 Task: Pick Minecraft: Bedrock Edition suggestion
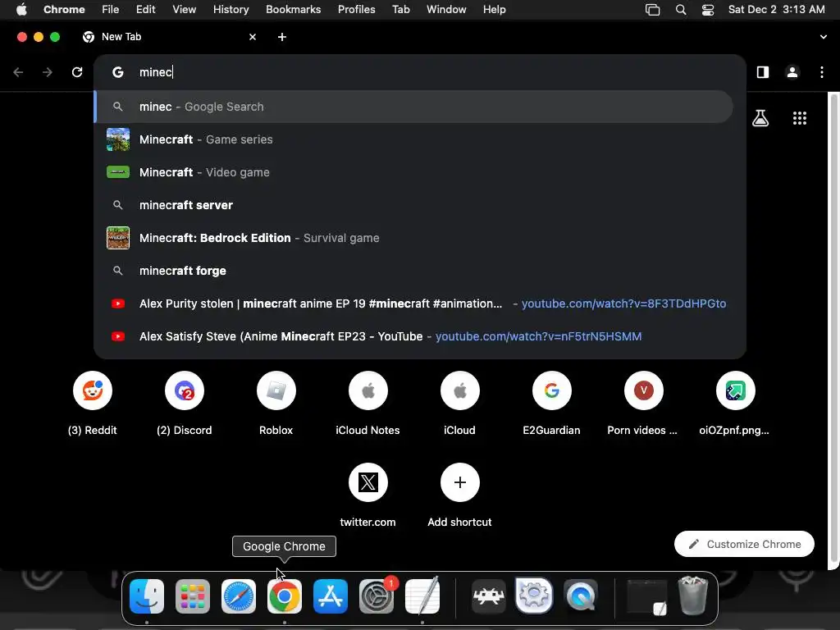[413, 238]
